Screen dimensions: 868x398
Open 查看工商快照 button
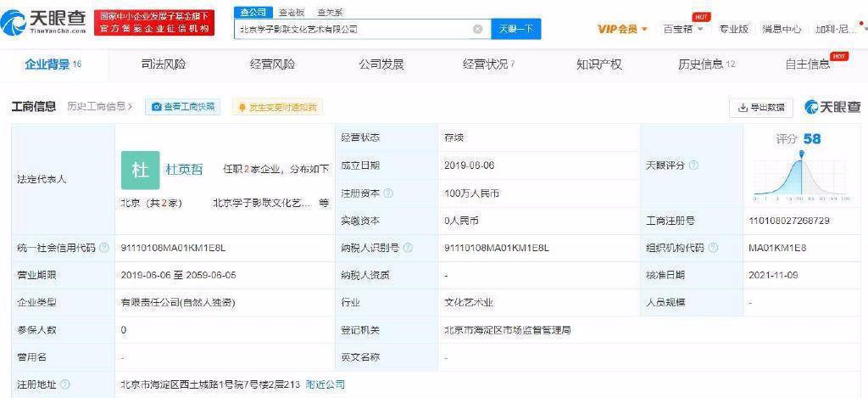point(183,107)
